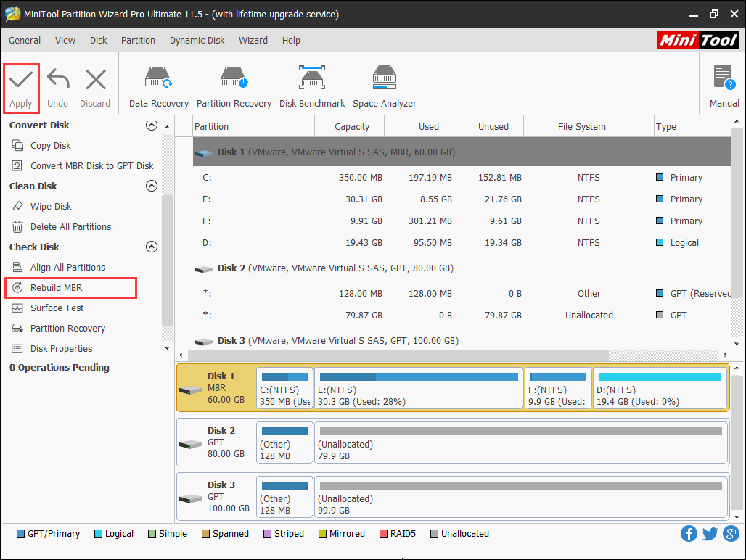Select the F: partition row in list
This screenshot has height=560, width=746.
click(x=462, y=221)
